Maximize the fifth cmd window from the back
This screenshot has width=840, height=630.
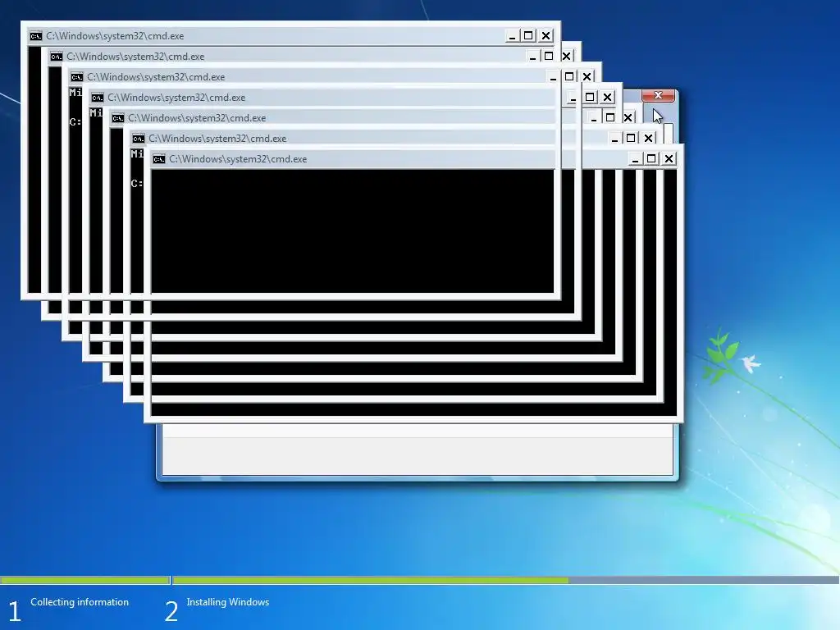point(610,117)
